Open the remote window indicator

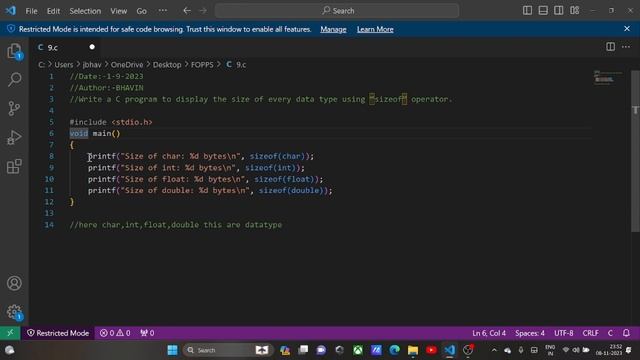click(x=11, y=333)
